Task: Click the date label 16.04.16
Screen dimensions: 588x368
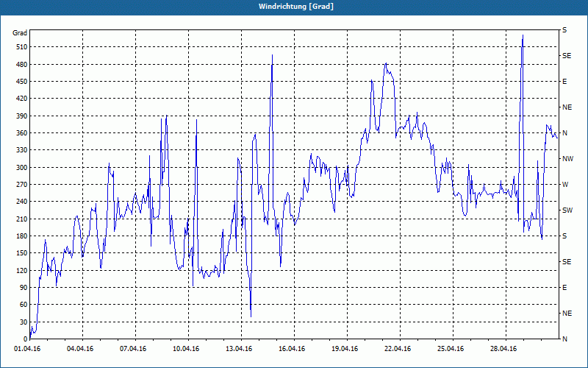Action: coord(292,349)
